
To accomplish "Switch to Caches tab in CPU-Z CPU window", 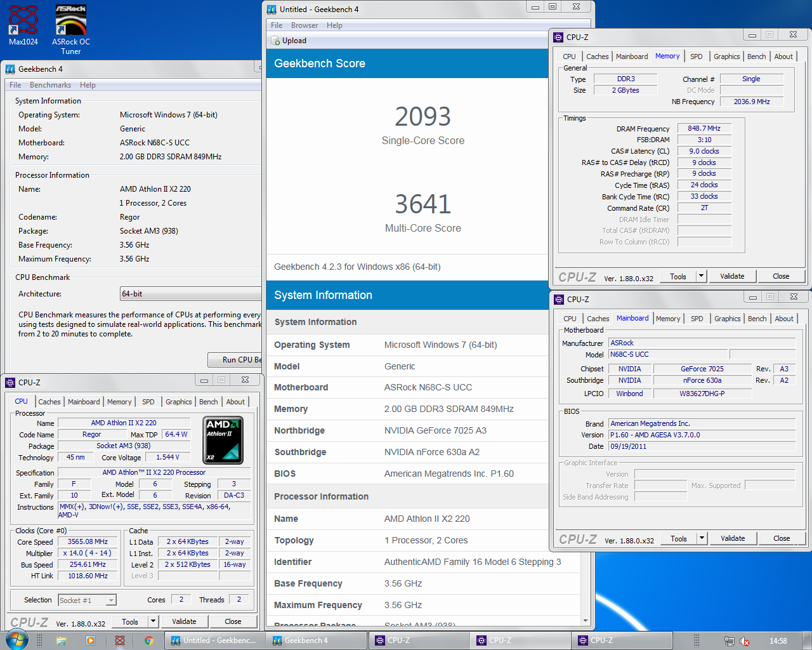I will [x=49, y=402].
